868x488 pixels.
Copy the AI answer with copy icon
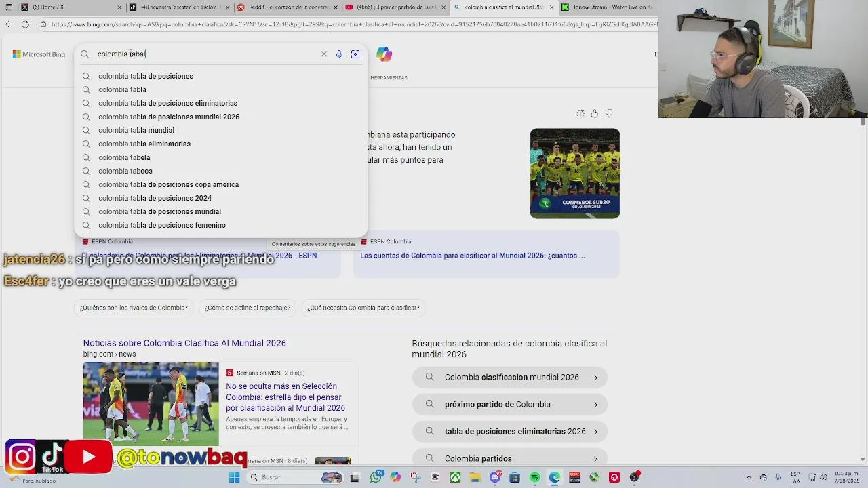pyautogui.click(x=580, y=113)
